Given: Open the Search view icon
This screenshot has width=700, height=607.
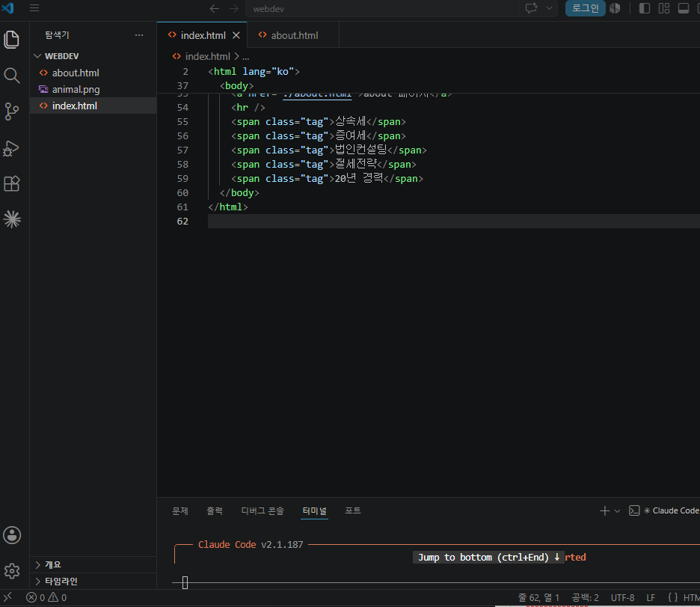Looking at the screenshot, I should 12,76.
